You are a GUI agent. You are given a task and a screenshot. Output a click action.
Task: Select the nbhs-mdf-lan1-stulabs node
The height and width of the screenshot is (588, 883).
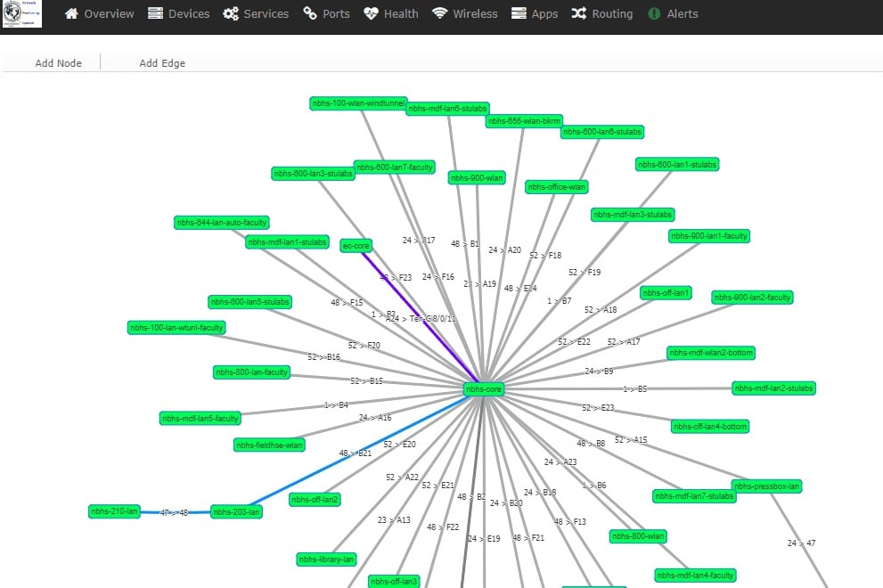coord(287,242)
